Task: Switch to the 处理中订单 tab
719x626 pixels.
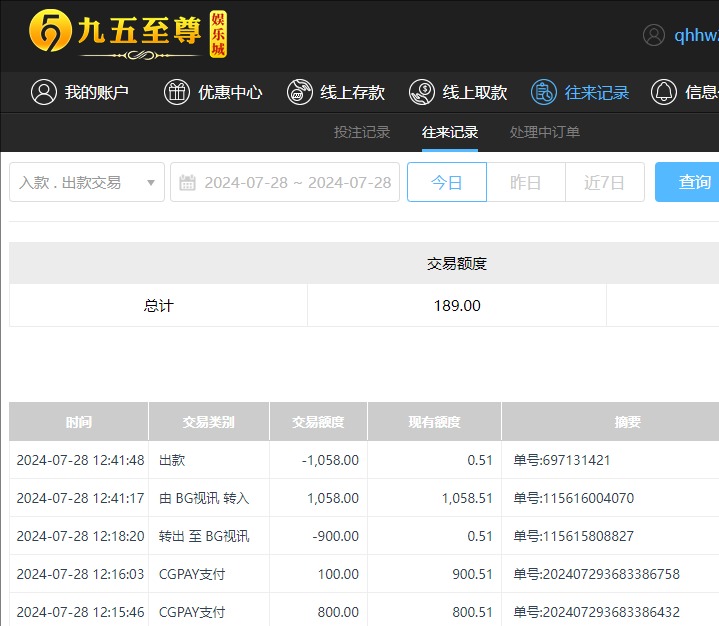Action: tap(544, 132)
